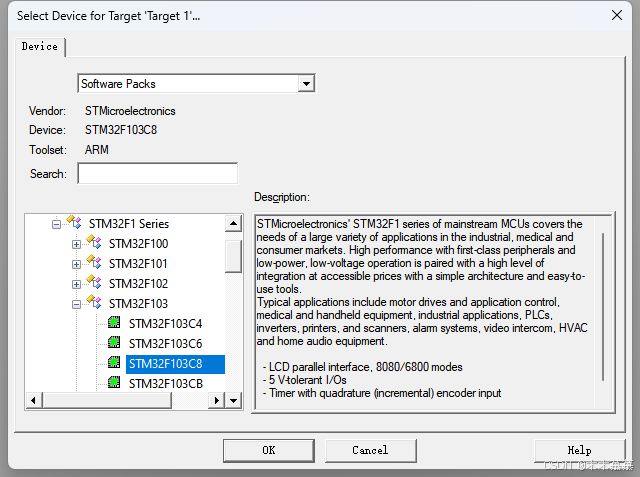Click the Cancel button
The width and height of the screenshot is (640, 477).
[371, 450]
